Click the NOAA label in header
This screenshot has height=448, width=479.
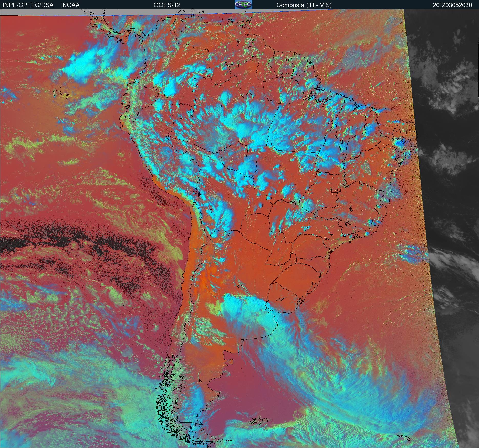click(x=71, y=5)
